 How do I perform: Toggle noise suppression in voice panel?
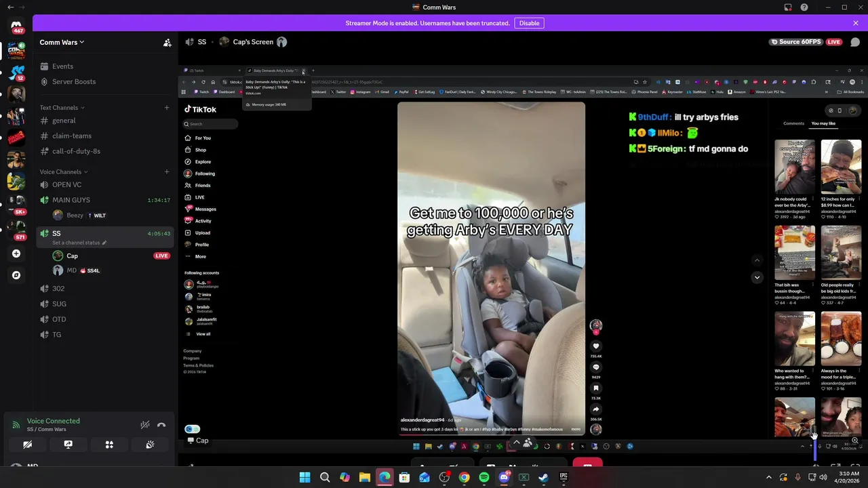tap(145, 425)
